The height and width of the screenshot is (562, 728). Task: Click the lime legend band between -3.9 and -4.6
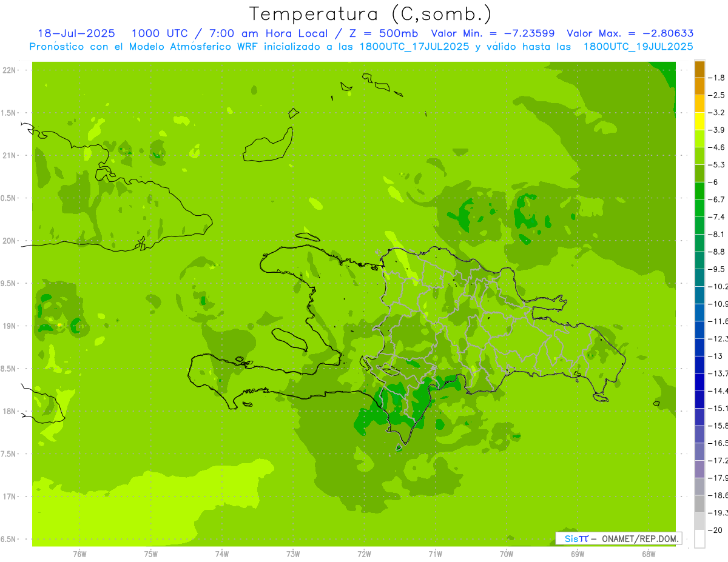[699, 139]
